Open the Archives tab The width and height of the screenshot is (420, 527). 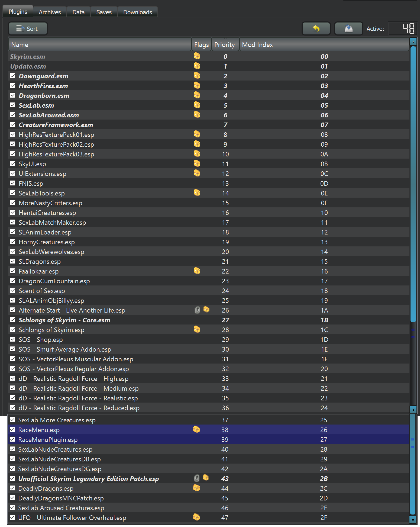tap(50, 12)
